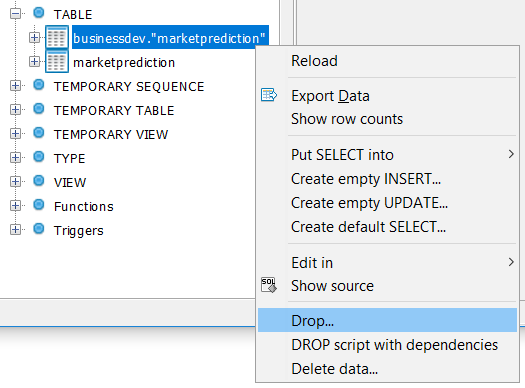Expand the TEMPORARY VIEW node
Image resolution: width=525 pixels, height=388 pixels.
pos(15,134)
